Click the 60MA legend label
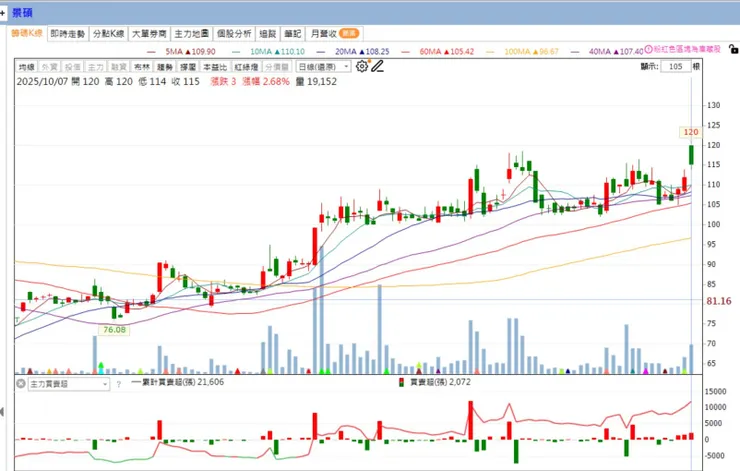The image size is (740, 471). [446, 51]
